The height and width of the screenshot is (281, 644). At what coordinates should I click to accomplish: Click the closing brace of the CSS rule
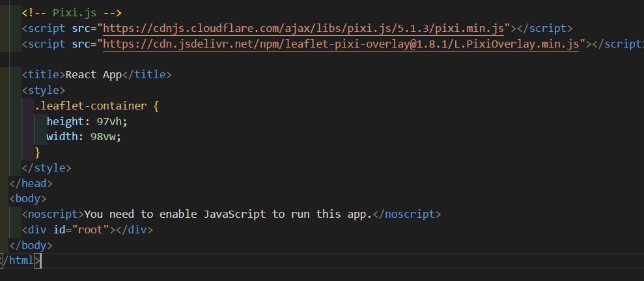point(37,153)
